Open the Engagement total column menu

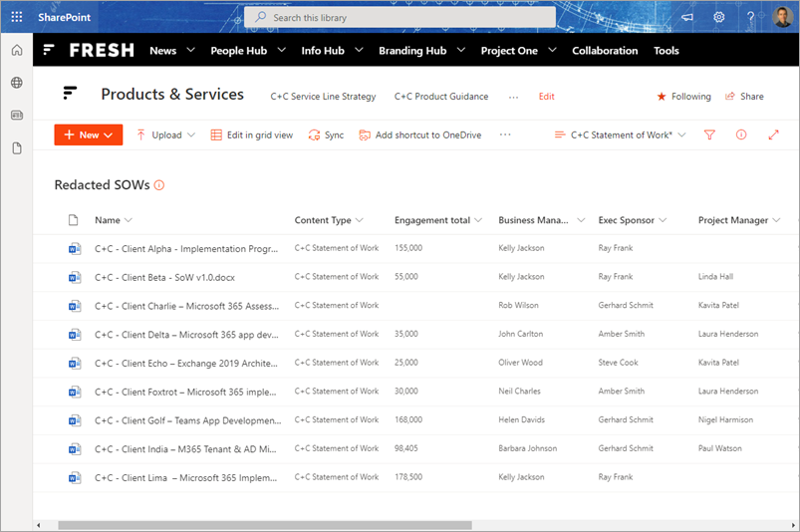pos(478,220)
